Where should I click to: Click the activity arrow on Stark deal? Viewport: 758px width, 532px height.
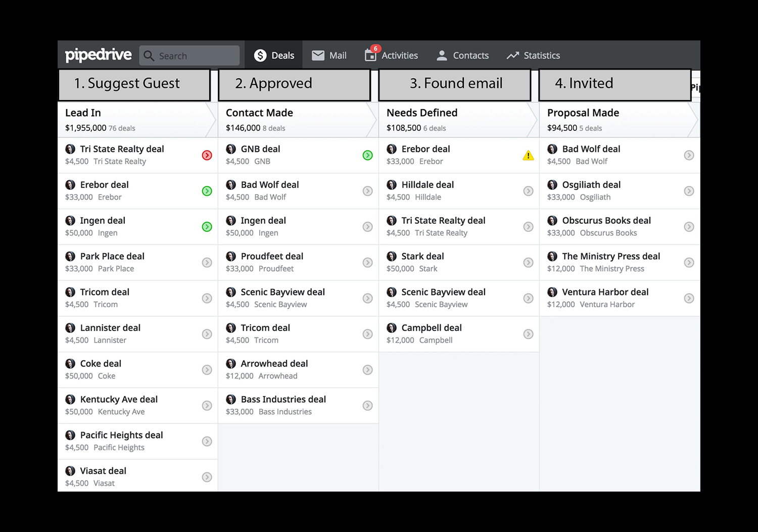point(529,263)
